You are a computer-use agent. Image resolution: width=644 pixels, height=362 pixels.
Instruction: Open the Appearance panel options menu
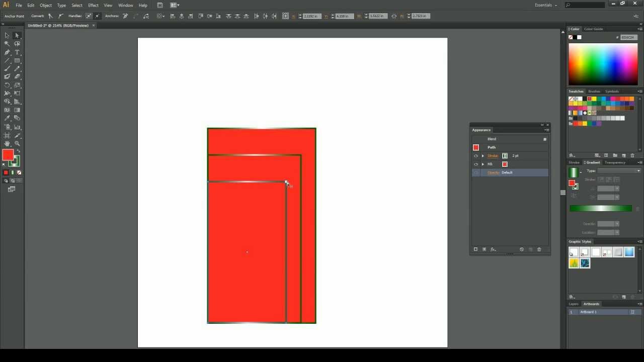[x=547, y=130]
